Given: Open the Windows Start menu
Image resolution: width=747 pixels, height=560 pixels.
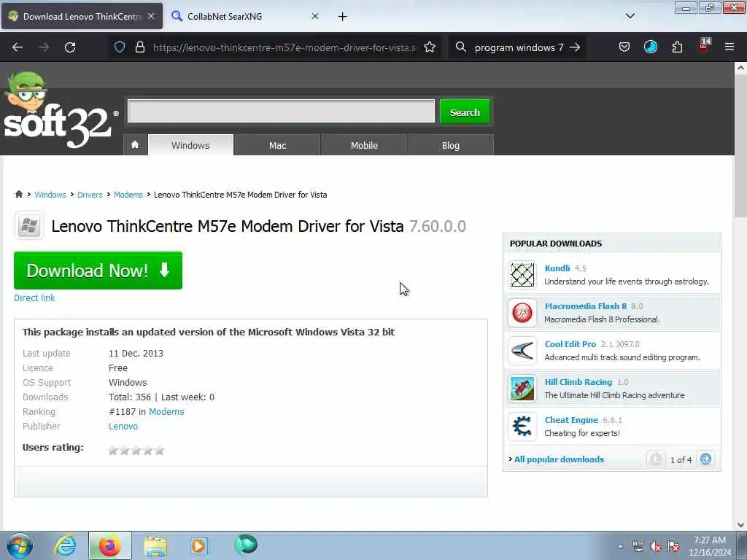Looking at the screenshot, I should (x=20, y=545).
